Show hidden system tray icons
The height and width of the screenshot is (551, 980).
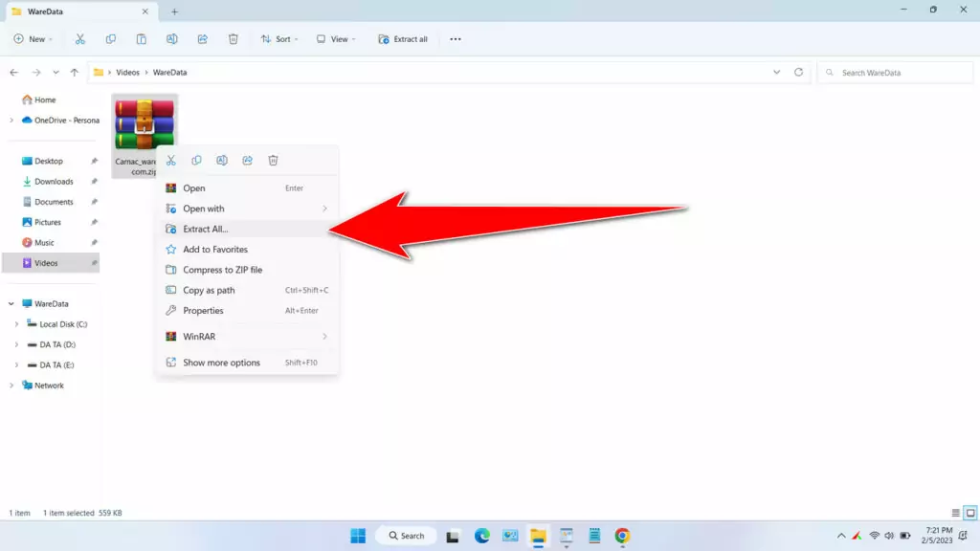coord(841,536)
